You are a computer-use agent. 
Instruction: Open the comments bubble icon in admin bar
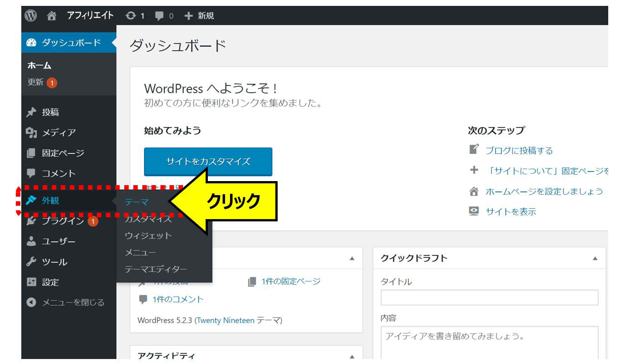click(x=159, y=16)
